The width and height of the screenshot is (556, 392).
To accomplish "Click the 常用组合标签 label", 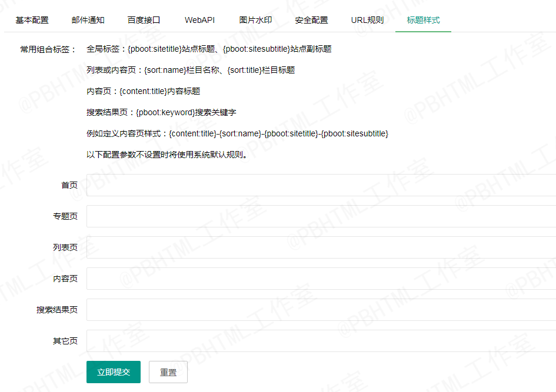I will pos(48,49).
